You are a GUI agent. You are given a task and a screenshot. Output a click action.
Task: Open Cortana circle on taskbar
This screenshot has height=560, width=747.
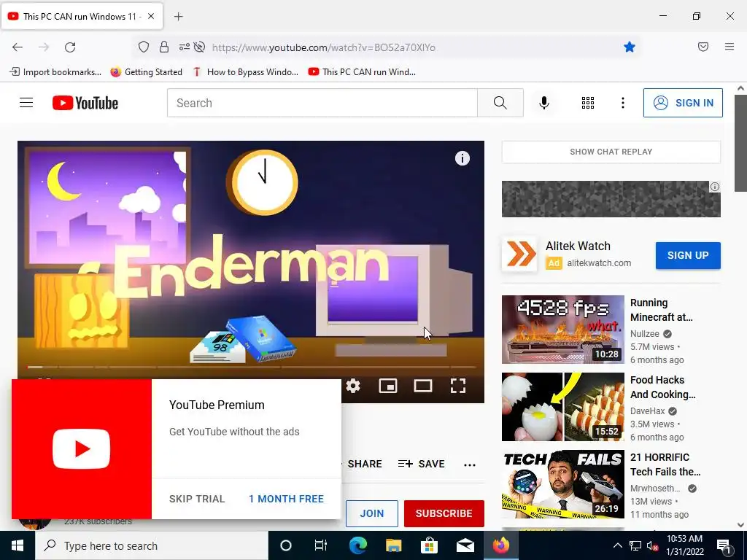286,545
